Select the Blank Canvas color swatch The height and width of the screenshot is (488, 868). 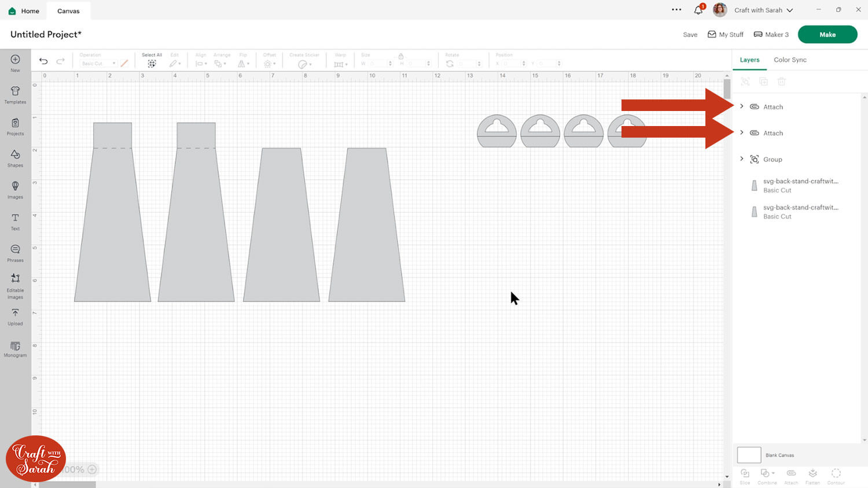coord(749,455)
